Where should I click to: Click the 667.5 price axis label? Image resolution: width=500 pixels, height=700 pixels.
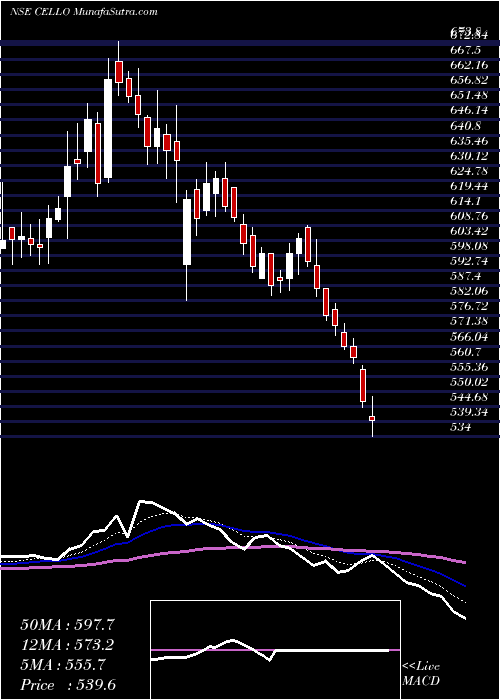(x=464, y=50)
